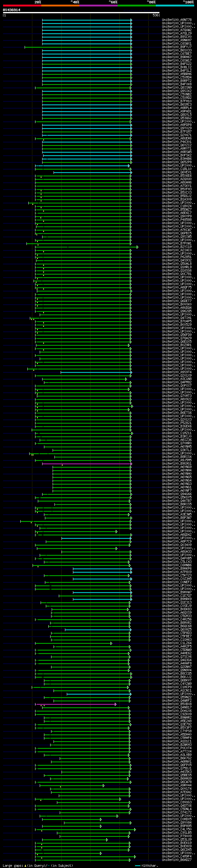Select the UniRef100_Q53QG2 label

[177, 118]
